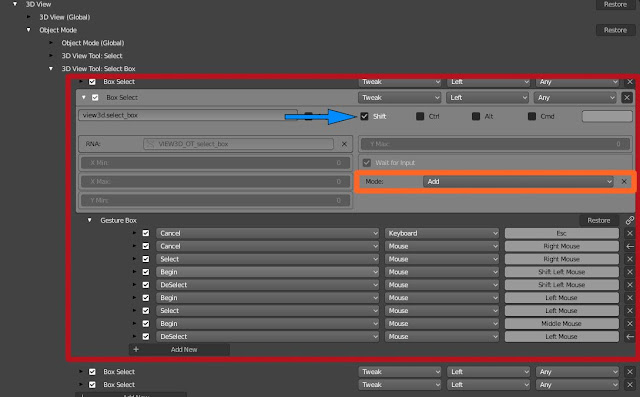Remove the Select Left Mouse item
This screenshot has width=640, height=397.
tap(630, 311)
